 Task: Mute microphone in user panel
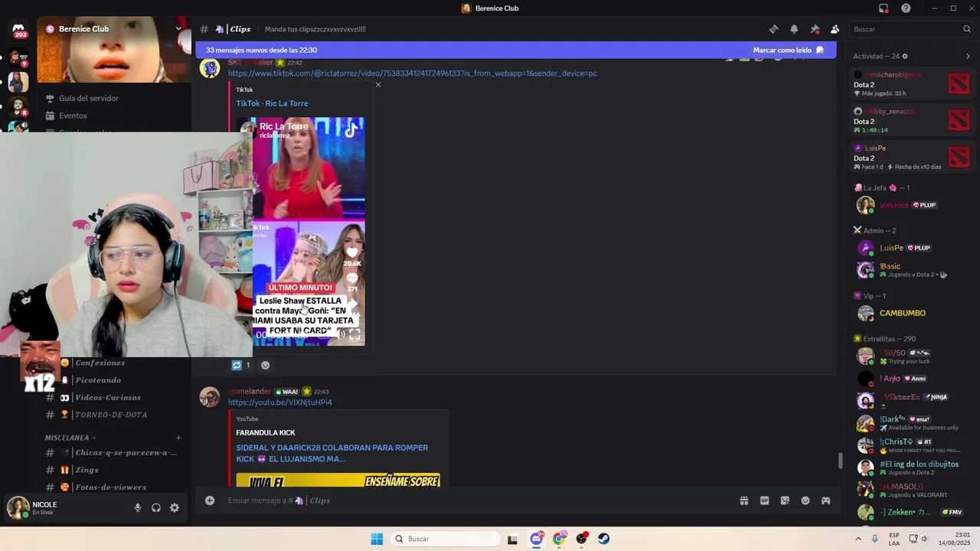coord(138,507)
